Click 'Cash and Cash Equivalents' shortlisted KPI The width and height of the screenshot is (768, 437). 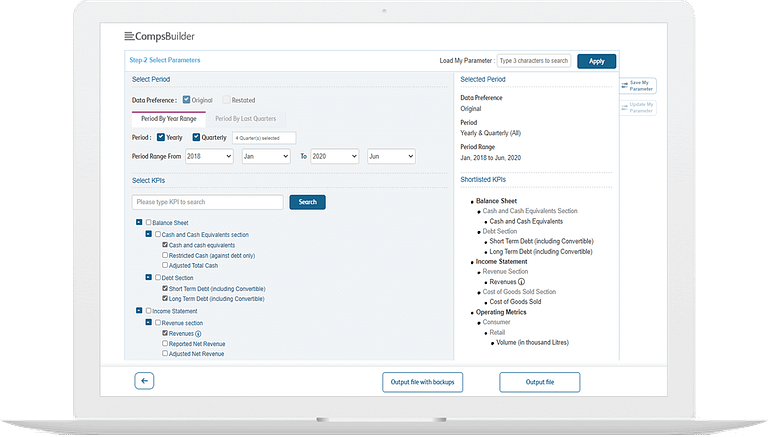point(526,221)
